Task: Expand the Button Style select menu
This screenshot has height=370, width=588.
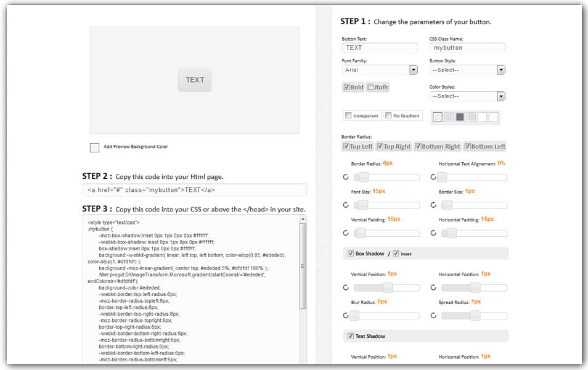Action: [500, 70]
